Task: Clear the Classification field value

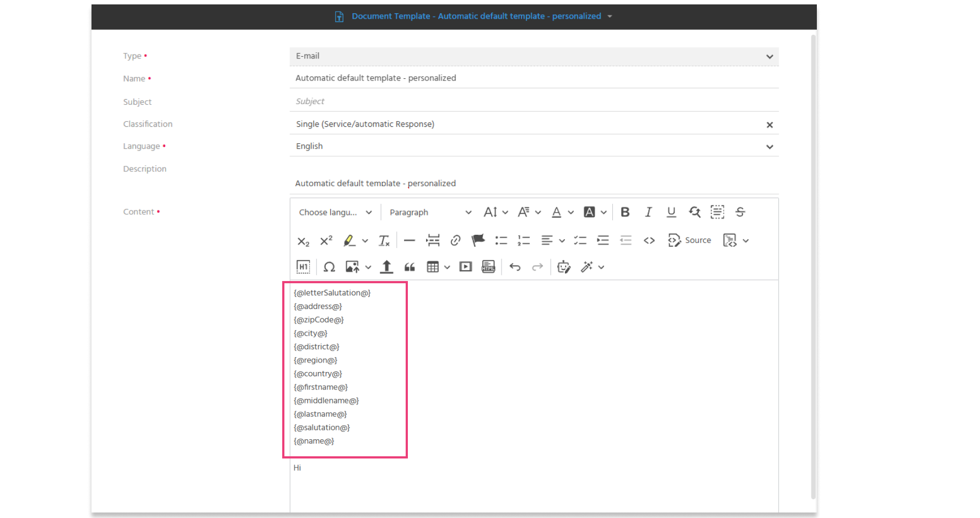Action: pos(769,125)
